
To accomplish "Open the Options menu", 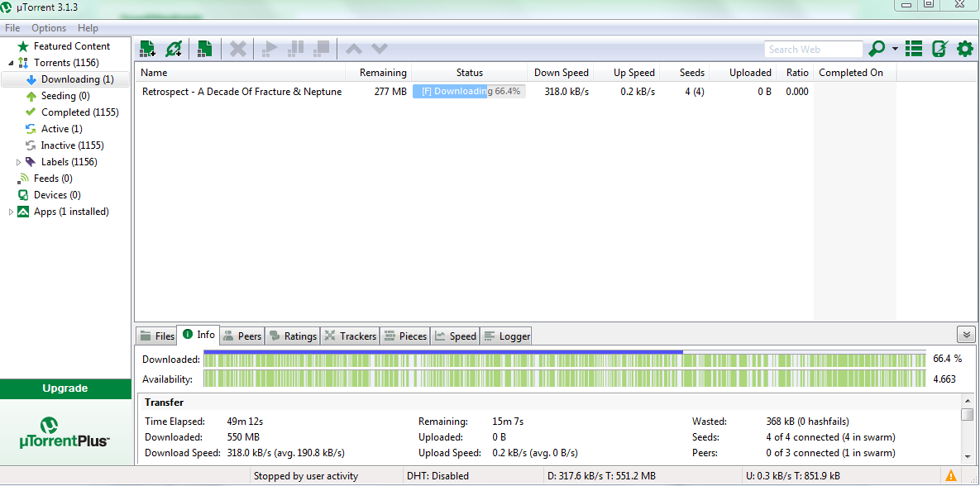I will (49, 28).
